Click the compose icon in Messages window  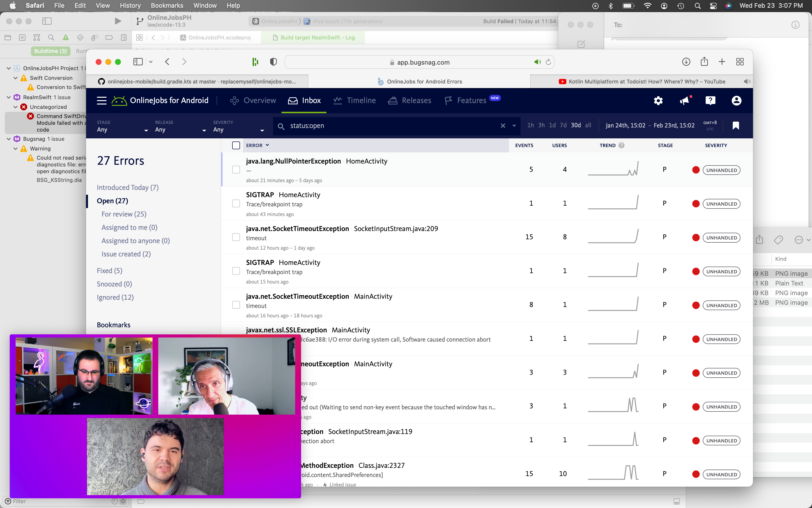pos(581,44)
